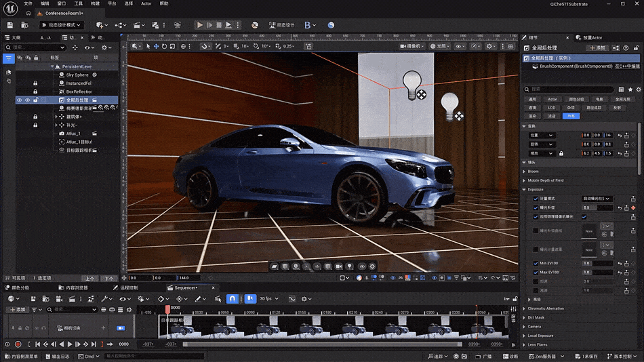Stop the play session on main toolbar

tap(219, 25)
